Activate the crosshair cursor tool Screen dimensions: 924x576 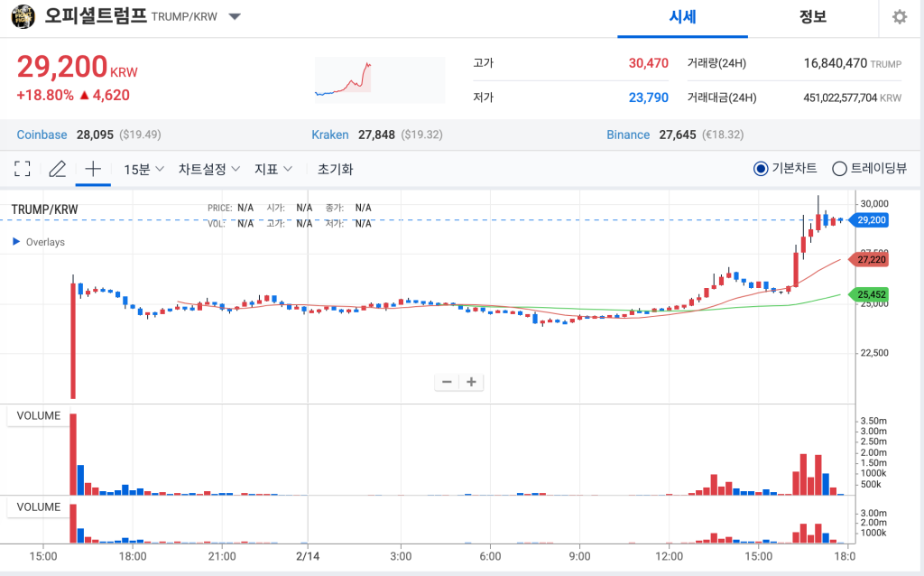click(92, 169)
